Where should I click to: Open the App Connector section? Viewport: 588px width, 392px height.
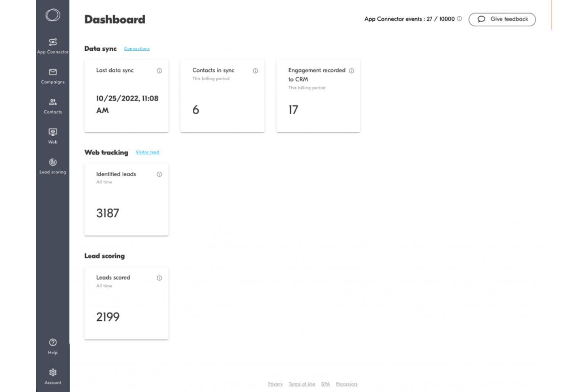tap(52, 45)
